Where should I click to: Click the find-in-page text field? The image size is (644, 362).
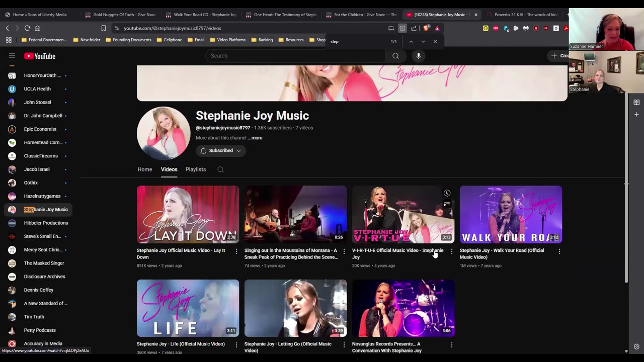(358, 42)
